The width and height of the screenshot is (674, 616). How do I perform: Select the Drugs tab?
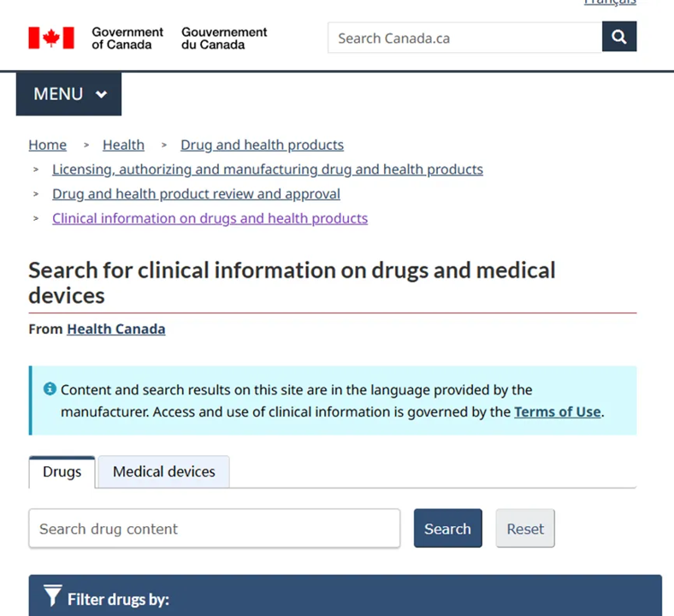[62, 471]
